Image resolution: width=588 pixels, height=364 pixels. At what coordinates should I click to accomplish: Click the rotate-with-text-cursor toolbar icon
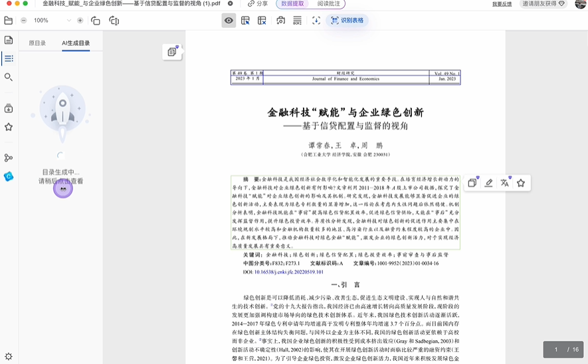tap(114, 21)
